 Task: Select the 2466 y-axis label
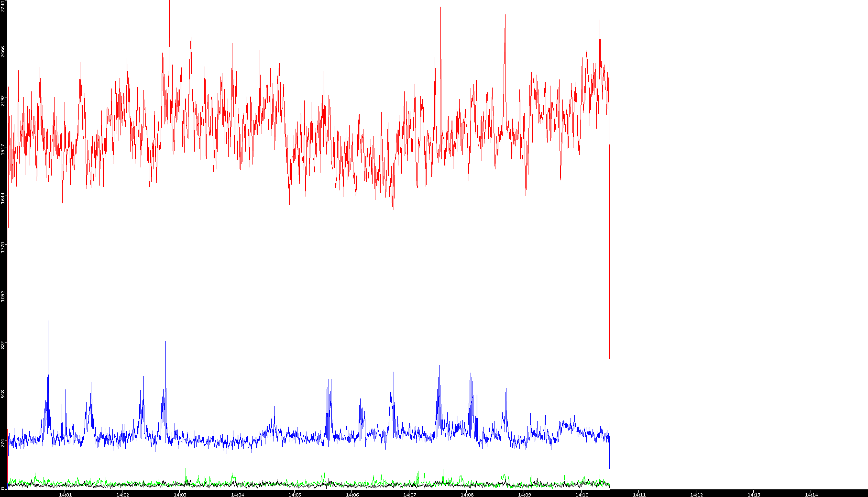coord(3,52)
